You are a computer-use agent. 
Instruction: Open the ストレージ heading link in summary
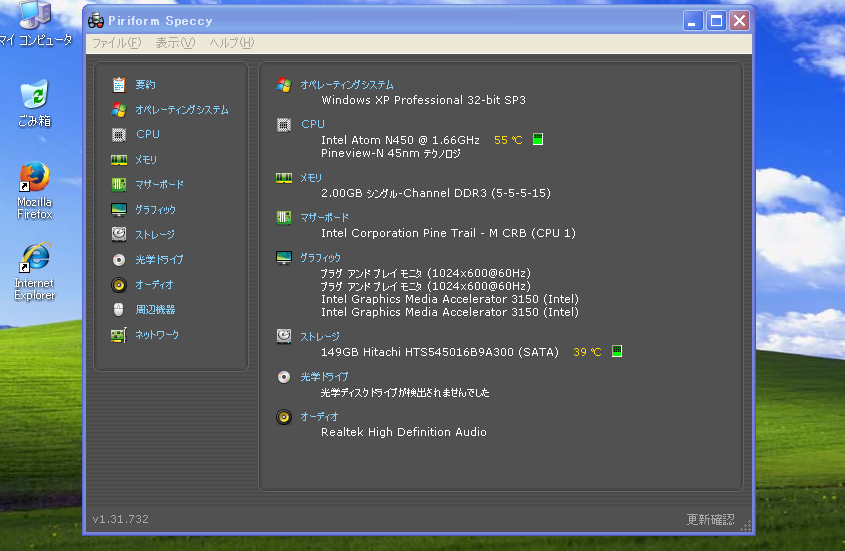pos(320,336)
